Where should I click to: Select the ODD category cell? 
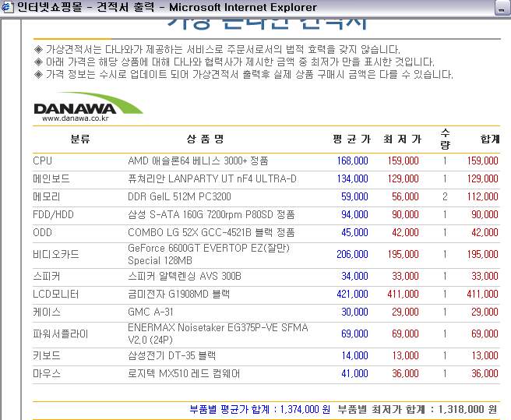[x=42, y=232]
